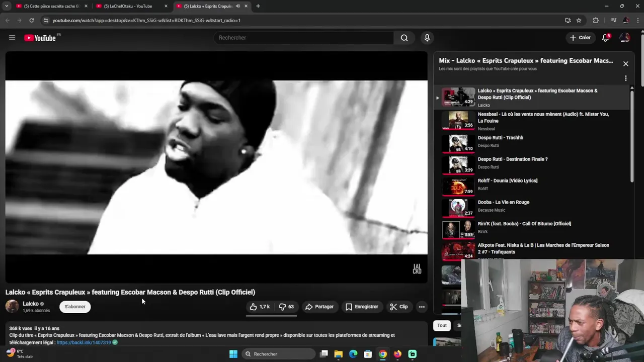Click the S'abonner subscribe button
Image resolution: width=644 pixels, height=362 pixels.
pyautogui.click(x=75, y=307)
